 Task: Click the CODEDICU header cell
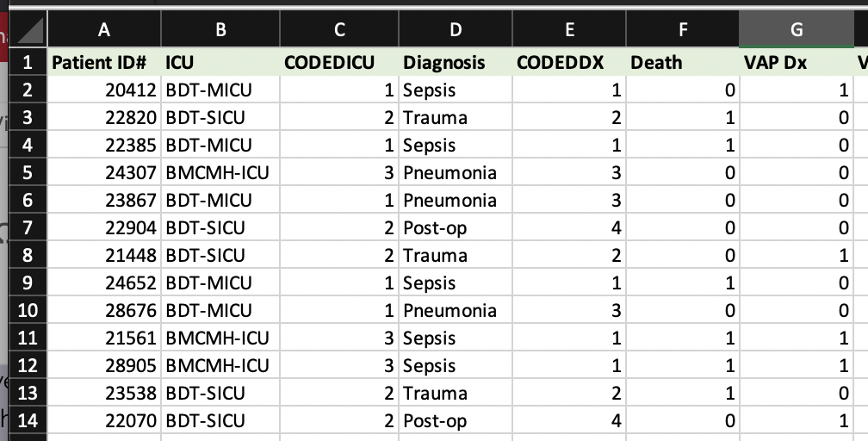339,63
